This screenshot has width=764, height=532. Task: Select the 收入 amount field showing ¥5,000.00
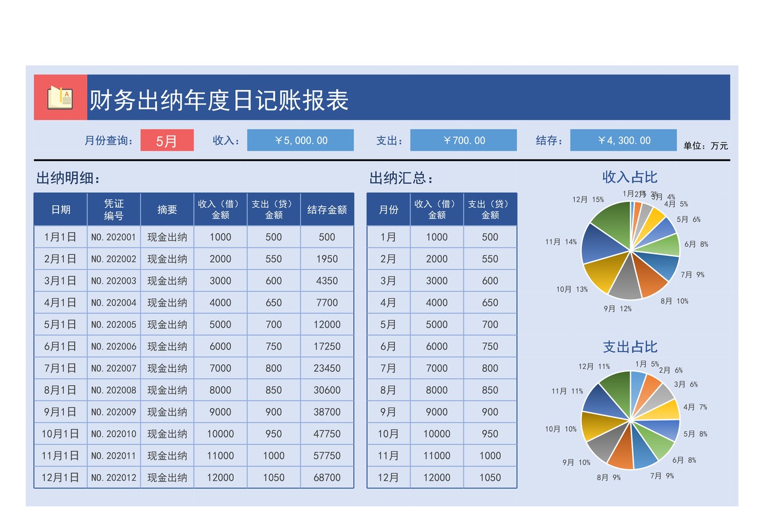(300, 140)
